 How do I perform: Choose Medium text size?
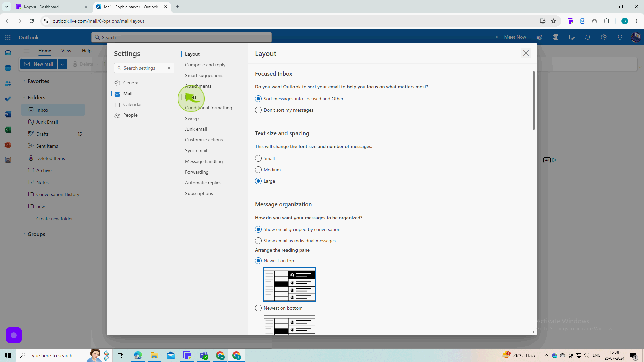click(x=258, y=170)
